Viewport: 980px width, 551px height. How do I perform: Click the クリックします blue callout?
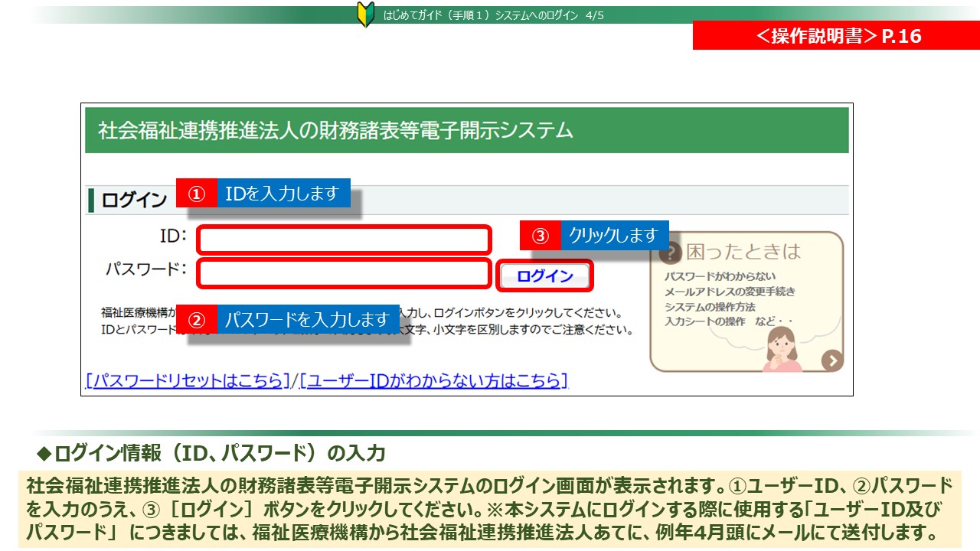tap(615, 236)
